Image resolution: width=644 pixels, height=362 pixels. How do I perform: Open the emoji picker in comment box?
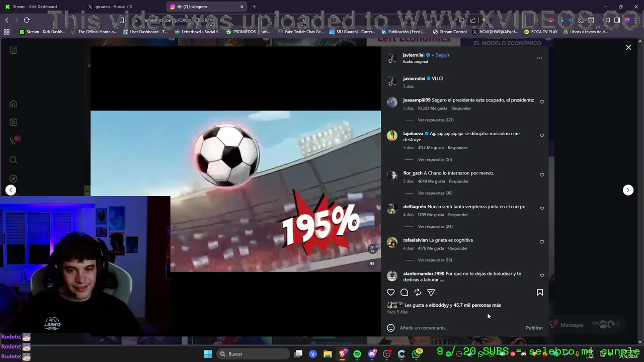point(390,328)
